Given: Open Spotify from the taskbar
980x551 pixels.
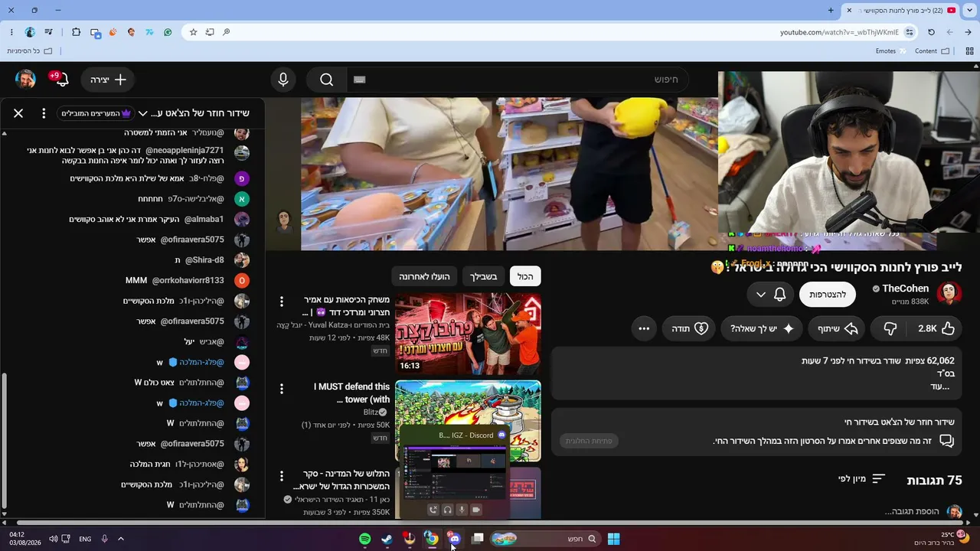Looking at the screenshot, I should point(365,539).
